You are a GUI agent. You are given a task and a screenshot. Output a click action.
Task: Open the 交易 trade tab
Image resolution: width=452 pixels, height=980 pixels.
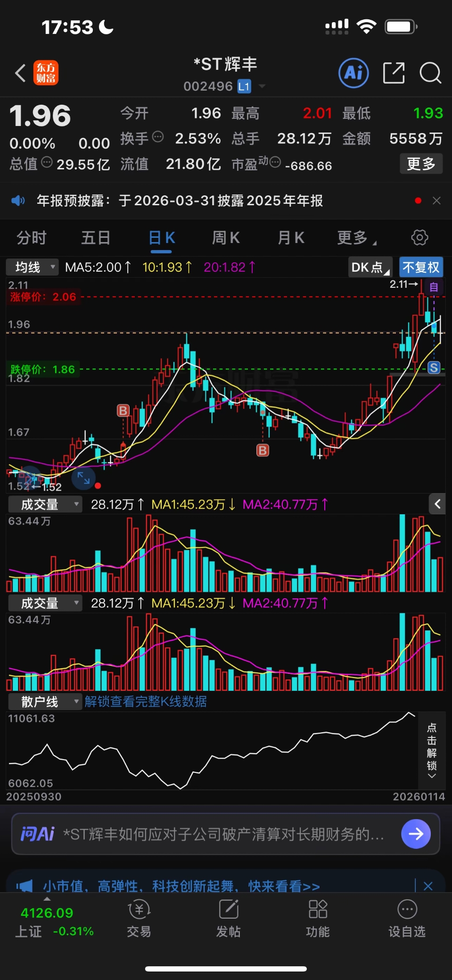[139, 918]
